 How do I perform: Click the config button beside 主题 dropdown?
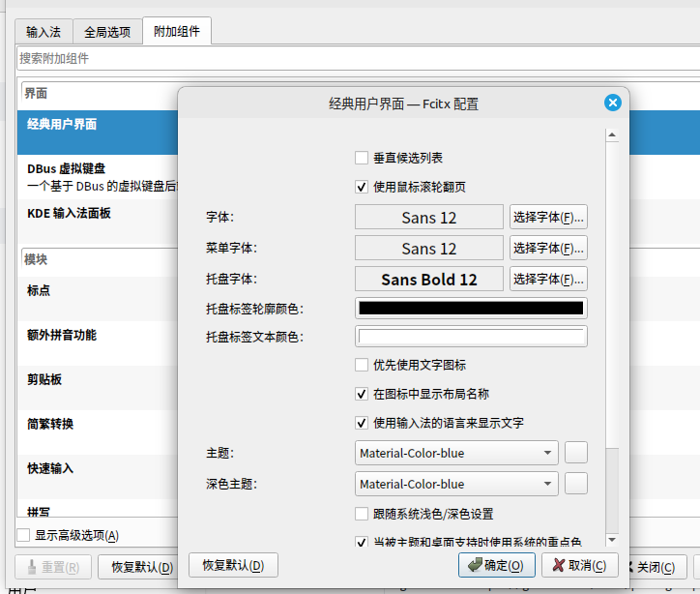(576, 453)
